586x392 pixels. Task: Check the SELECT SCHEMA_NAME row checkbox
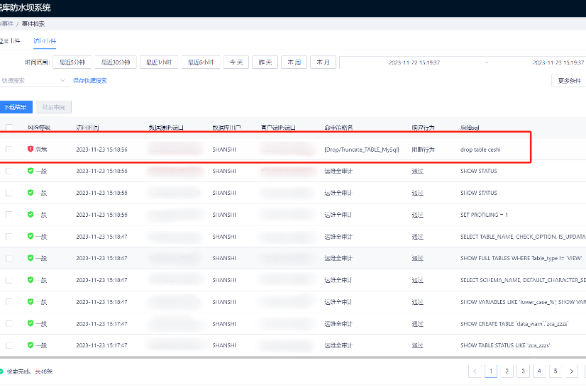point(9,280)
